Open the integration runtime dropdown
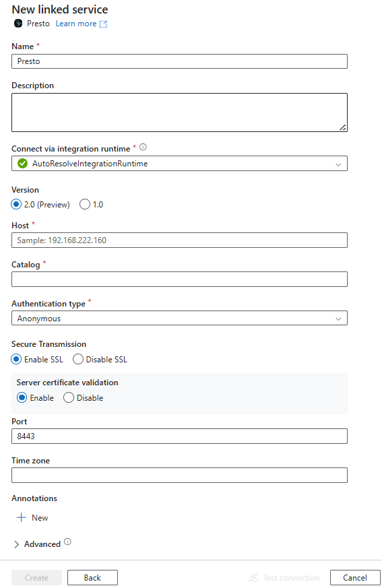The height and width of the screenshot is (588, 382). [179, 164]
